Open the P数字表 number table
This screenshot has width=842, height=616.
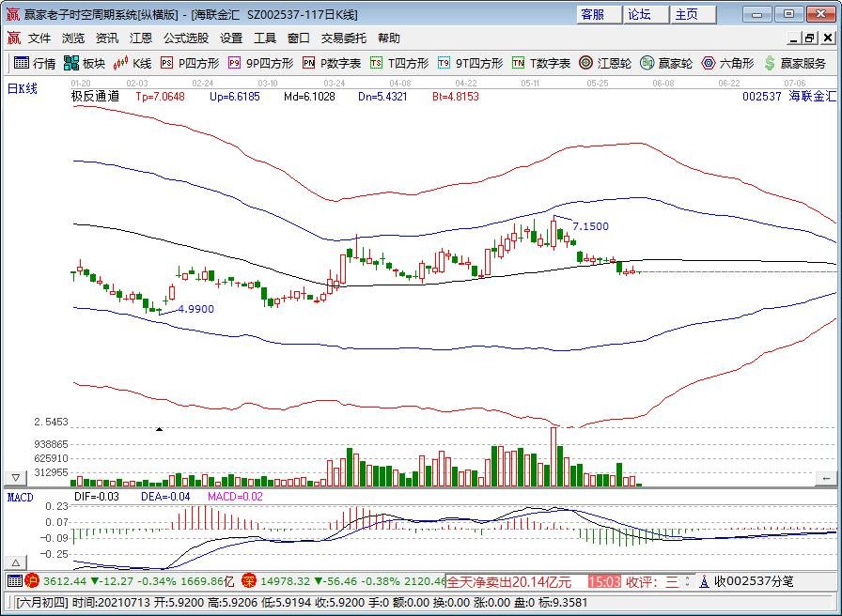(x=332, y=63)
